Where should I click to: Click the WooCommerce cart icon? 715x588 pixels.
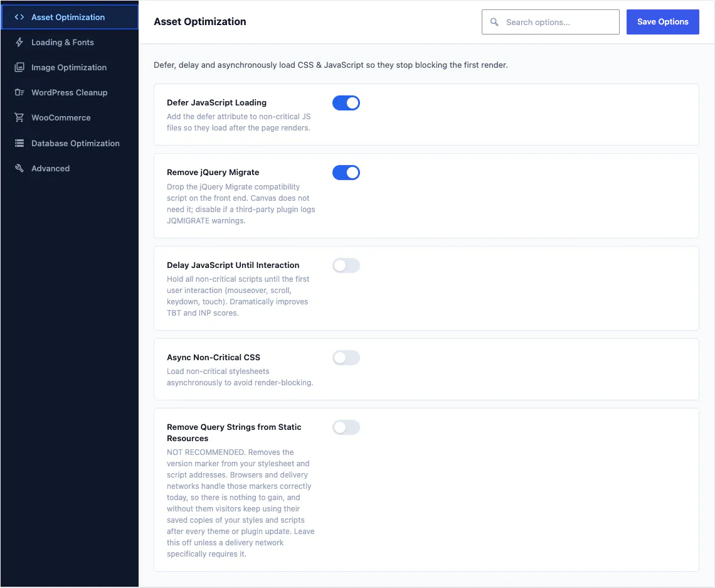(19, 117)
